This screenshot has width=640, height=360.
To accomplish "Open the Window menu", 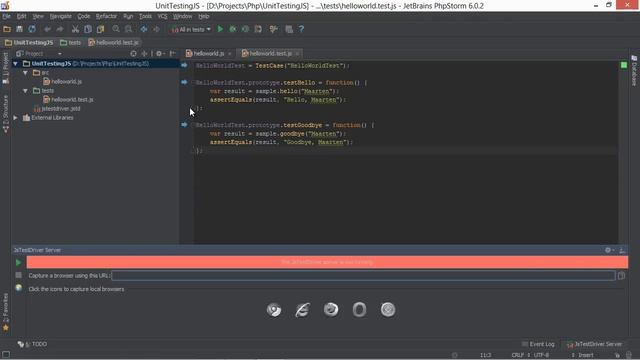I will point(182,16).
